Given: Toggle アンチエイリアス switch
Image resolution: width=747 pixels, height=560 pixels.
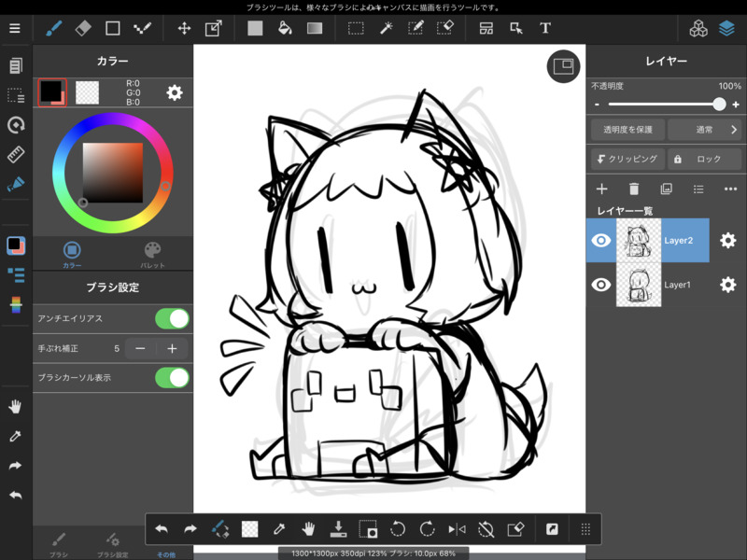Looking at the screenshot, I should pyautogui.click(x=172, y=318).
